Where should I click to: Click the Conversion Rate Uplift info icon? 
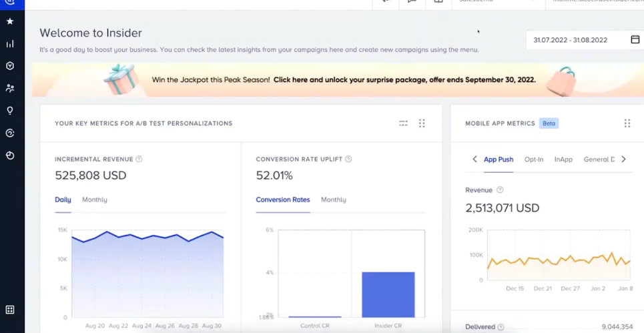coord(348,159)
